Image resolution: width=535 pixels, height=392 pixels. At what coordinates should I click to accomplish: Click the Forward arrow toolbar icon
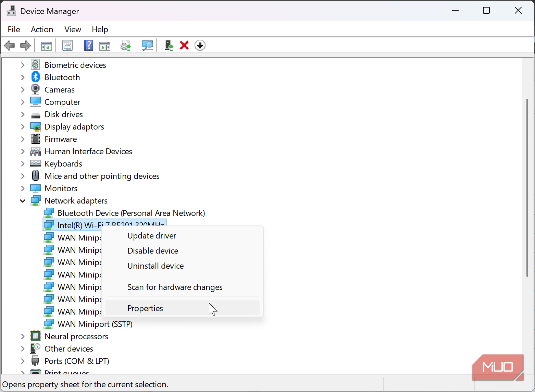25,45
